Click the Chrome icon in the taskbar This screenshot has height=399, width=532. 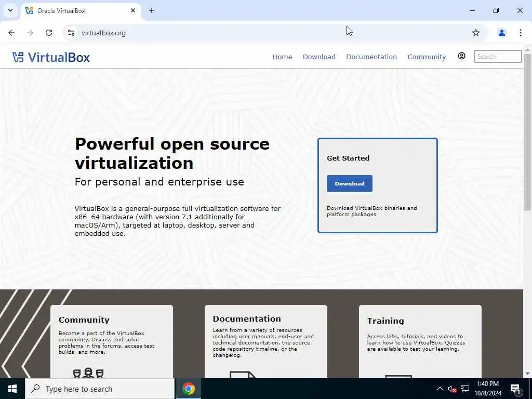point(188,389)
